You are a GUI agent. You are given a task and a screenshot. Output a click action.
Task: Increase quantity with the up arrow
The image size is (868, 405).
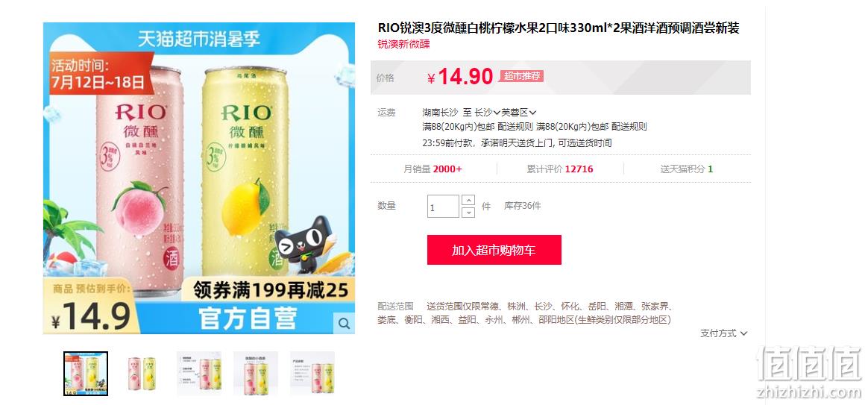click(x=468, y=200)
